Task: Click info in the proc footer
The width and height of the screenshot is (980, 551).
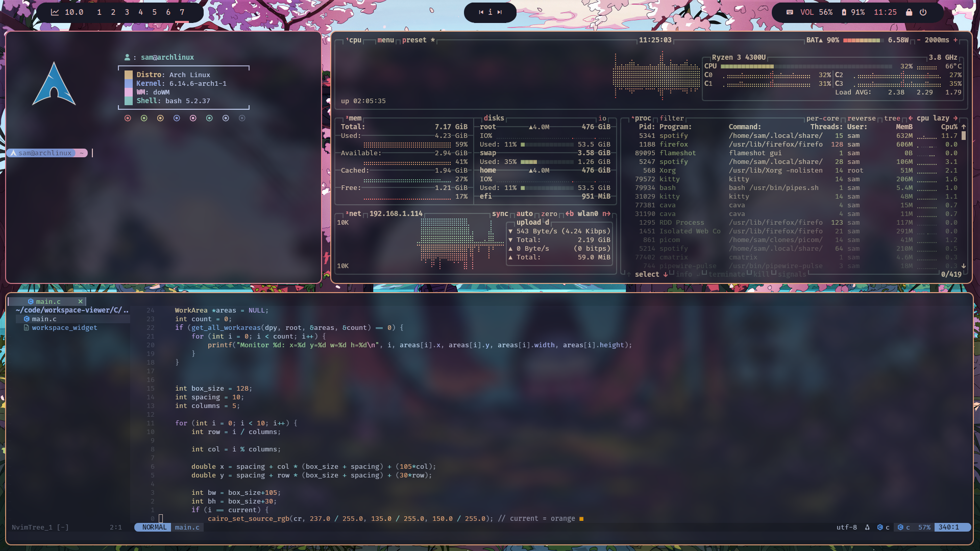Action: pyautogui.click(x=684, y=274)
